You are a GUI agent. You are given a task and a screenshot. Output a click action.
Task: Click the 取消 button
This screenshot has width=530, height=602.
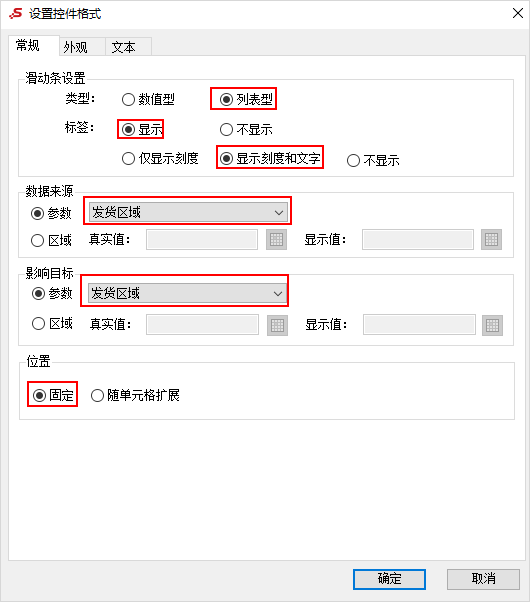click(x=483, y=579)
